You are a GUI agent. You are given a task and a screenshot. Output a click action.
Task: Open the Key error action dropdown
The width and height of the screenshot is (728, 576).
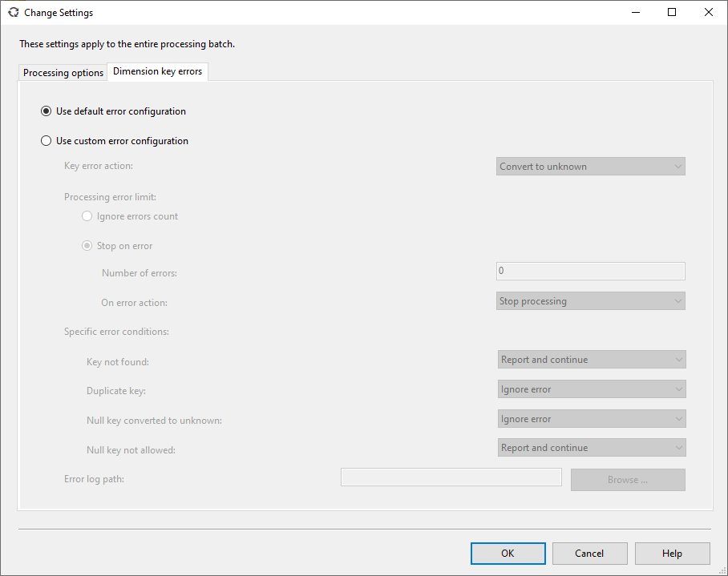tap(590, 167)
